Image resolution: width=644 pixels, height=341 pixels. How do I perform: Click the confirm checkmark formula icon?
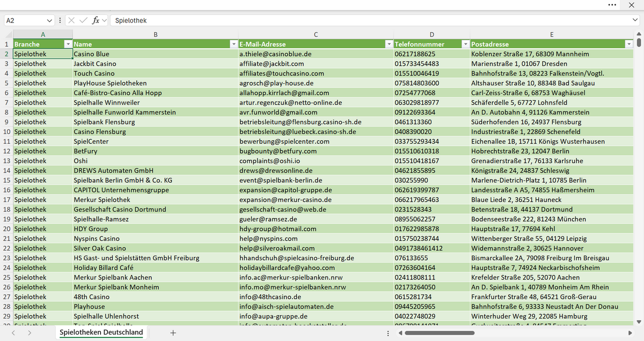click(x=83, y=20)
